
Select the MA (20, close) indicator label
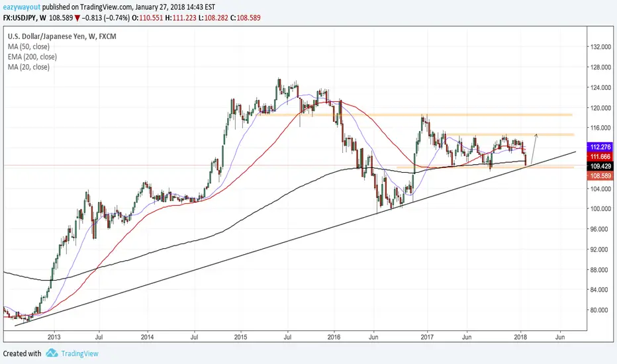tap(28, 67)
